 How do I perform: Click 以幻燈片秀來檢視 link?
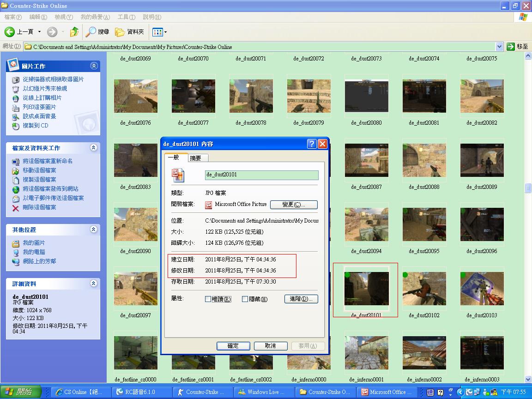[45, 88]
